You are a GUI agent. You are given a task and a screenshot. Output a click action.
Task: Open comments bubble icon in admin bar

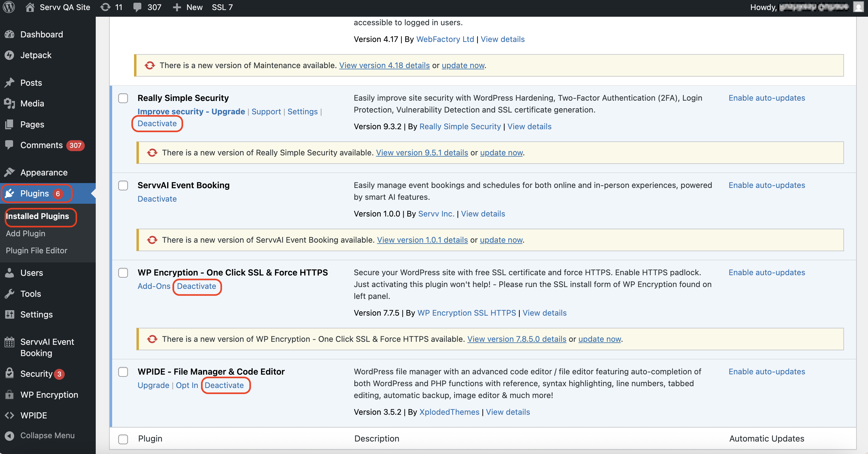point(137,7)
